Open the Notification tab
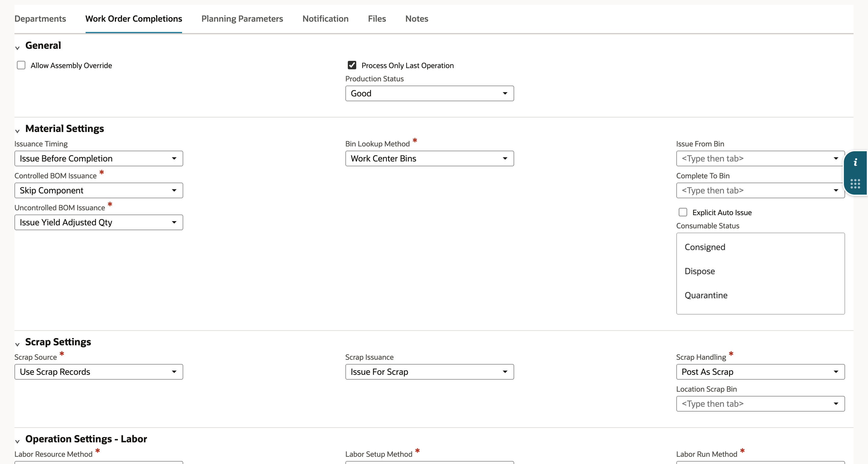 tap(325, 19)
